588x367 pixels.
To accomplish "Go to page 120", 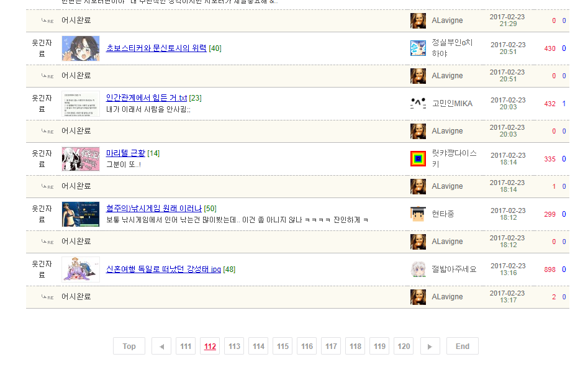I will coord(404,346).
